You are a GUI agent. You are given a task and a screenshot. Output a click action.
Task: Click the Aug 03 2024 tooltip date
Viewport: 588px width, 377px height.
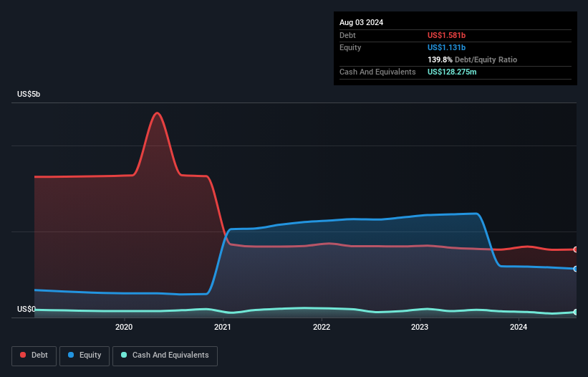(x=361, y=22)
